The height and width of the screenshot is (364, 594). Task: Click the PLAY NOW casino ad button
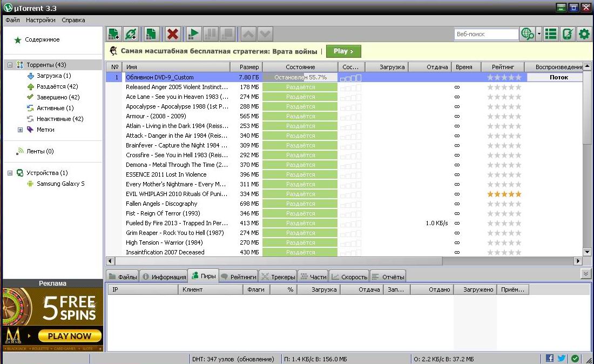coord(70,336)
